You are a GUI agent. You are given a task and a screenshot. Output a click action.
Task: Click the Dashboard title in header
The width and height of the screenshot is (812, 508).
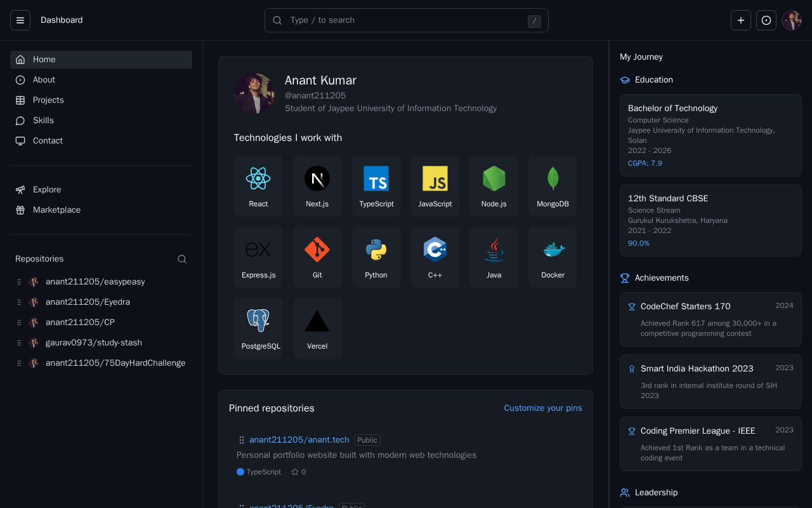(62, 20)
